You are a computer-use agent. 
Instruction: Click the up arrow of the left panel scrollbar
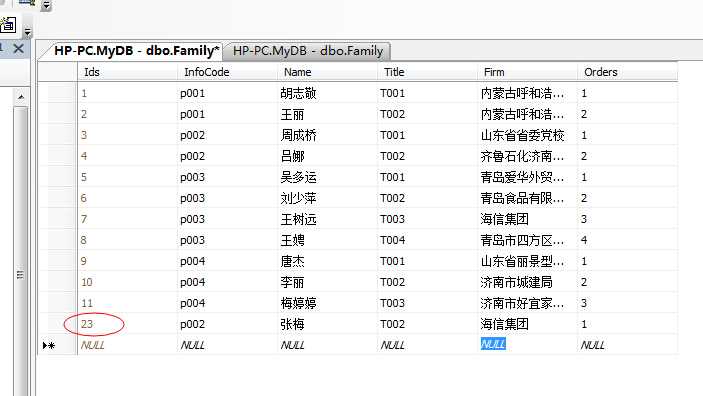tap(21, 97)
